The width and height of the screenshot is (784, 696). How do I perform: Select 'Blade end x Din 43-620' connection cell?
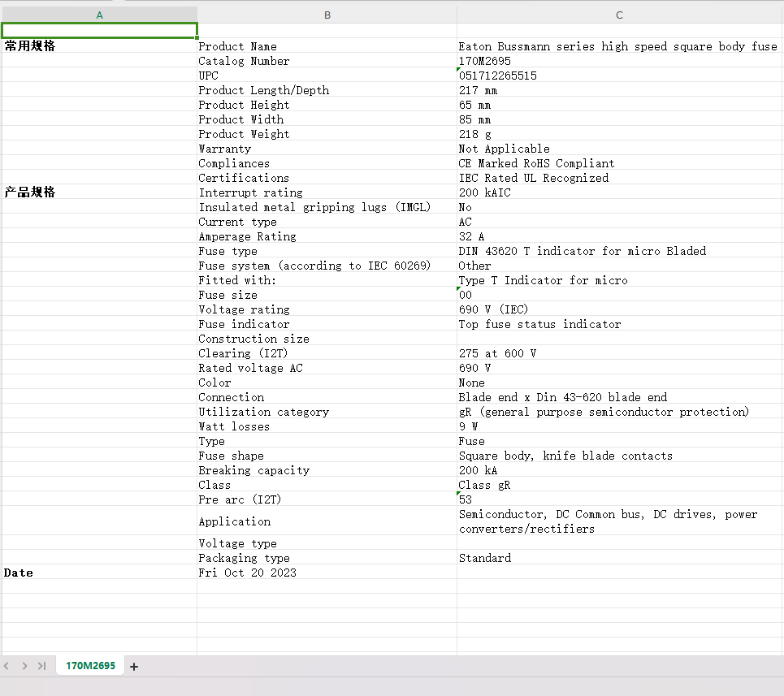[620, 396]
